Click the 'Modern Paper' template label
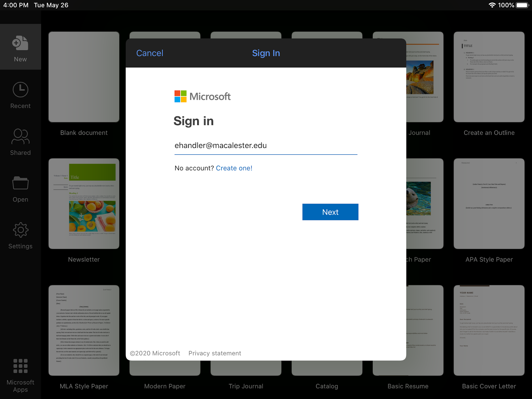The height and width of the screenshot is (399, 532). tap(165, 386)
